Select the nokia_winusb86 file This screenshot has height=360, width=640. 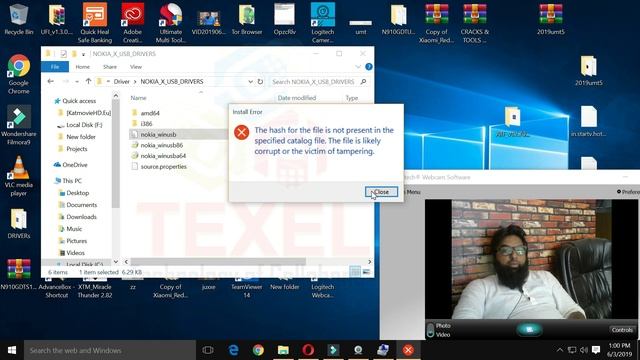click(x=157, y=145)
